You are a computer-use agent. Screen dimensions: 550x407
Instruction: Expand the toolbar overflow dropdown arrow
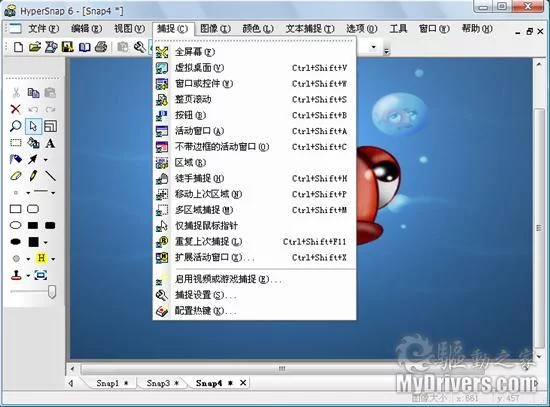coord(386,51)
